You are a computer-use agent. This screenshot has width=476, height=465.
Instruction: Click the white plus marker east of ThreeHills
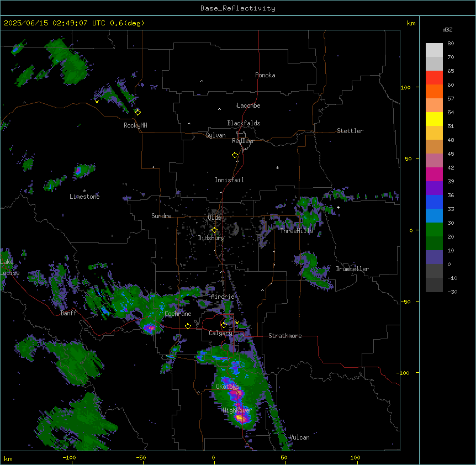pos(338,207)
